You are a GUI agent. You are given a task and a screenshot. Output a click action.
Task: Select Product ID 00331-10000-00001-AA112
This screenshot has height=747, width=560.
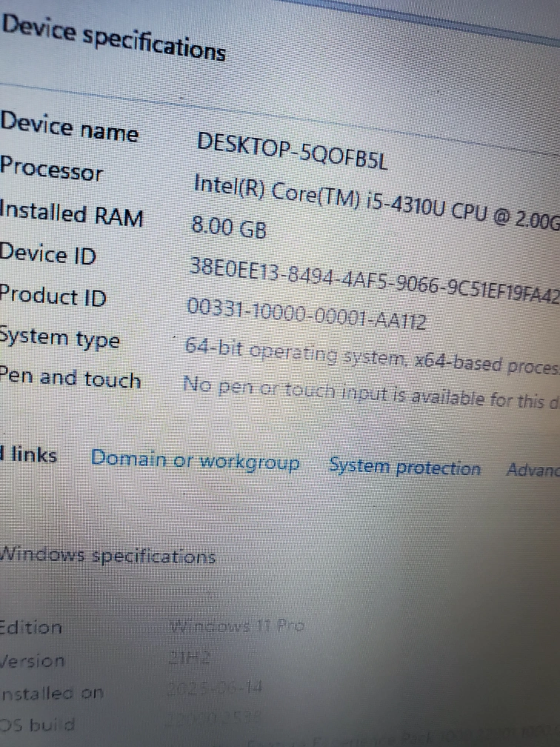pyautogui.click(x=306, y=314)
